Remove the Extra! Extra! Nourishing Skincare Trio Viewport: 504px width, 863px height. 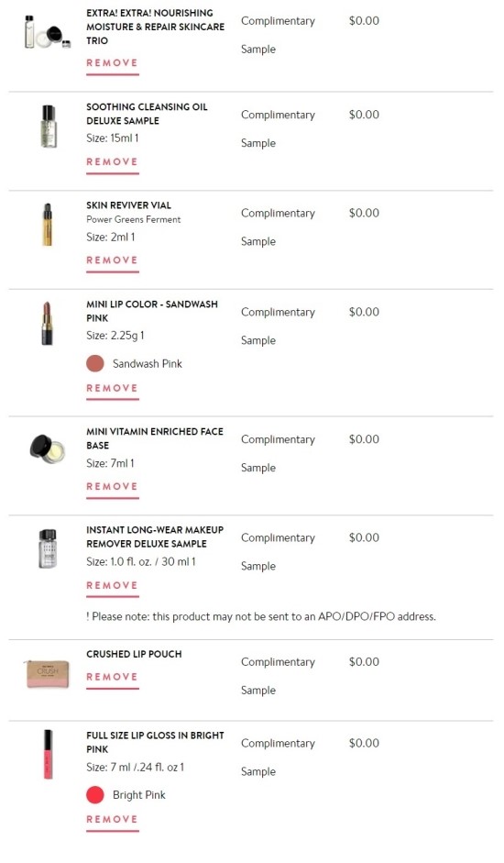pos(112,62)
